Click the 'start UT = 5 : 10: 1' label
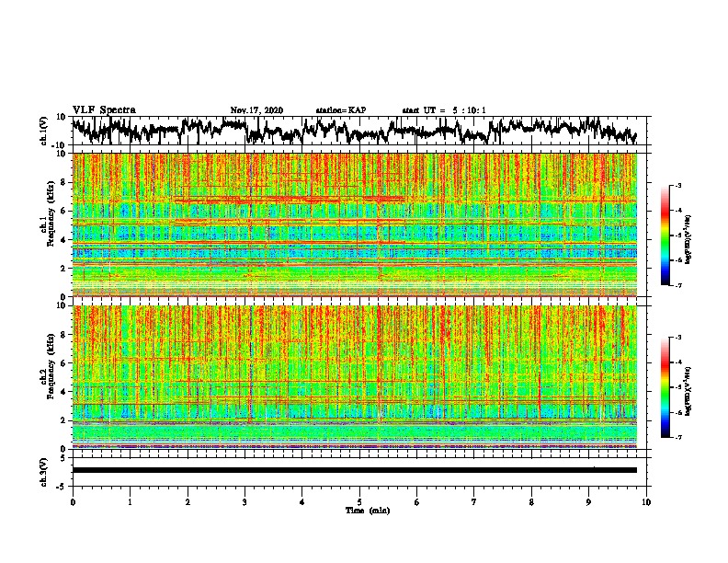The image size is (728, 563). [x=444, y=110]
